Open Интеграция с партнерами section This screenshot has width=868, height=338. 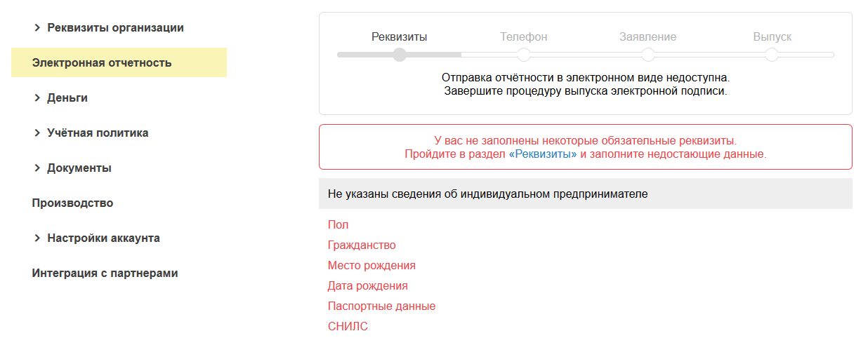pos(105,273)
